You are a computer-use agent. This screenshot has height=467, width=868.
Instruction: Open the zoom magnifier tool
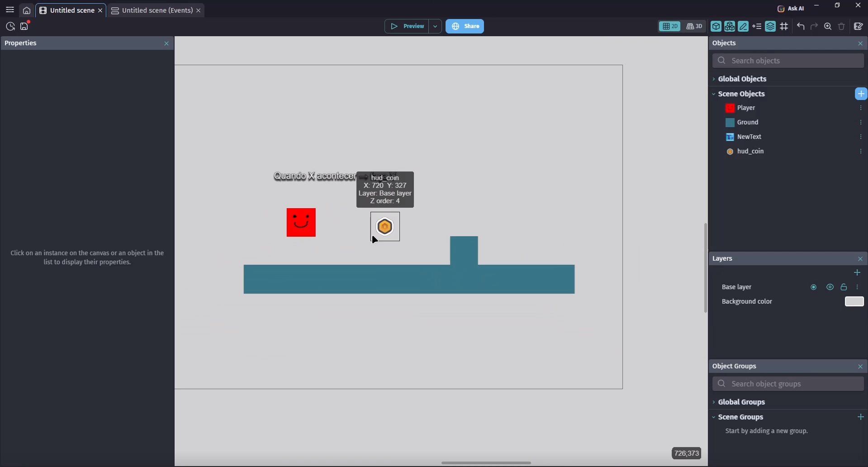pyautogui.click(x=828, y=27)
